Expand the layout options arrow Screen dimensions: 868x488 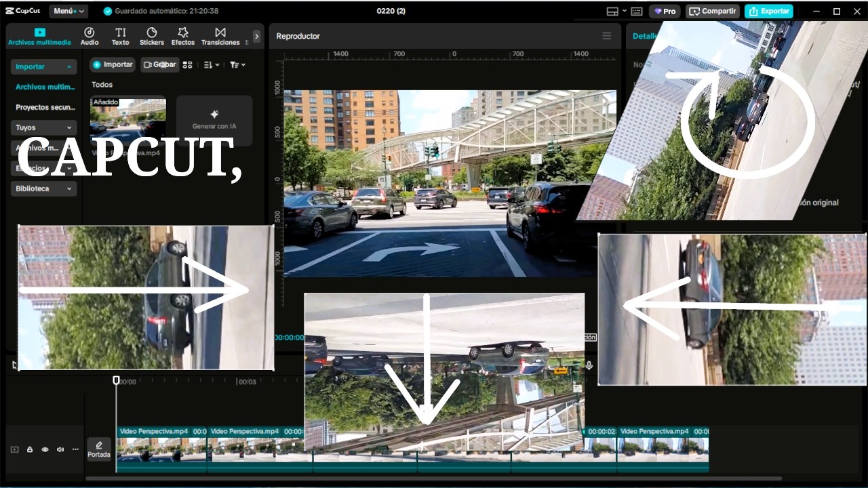pyautogui.click(x=623, y=12)
